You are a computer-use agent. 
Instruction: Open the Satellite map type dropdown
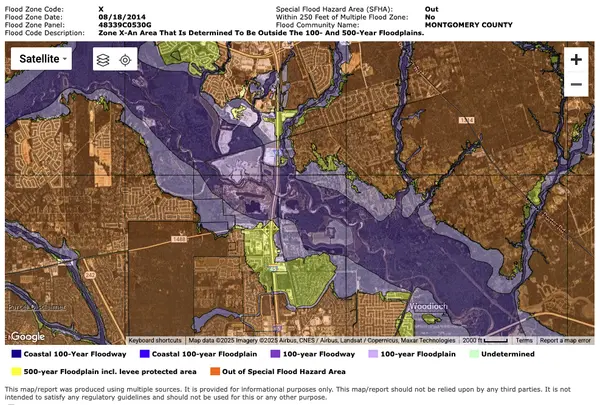coord(41,59)
